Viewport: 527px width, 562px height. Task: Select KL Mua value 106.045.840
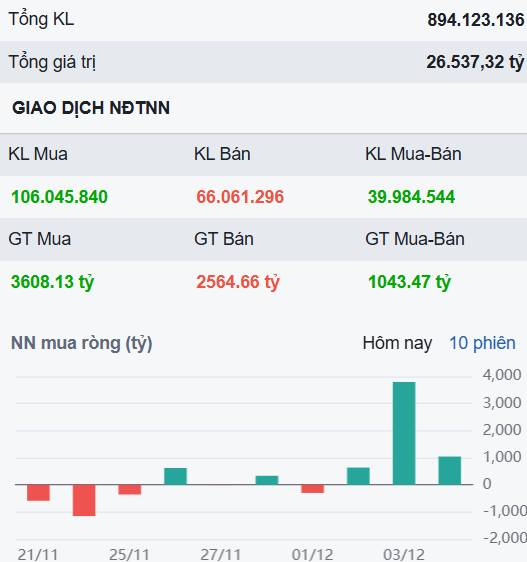59,197
